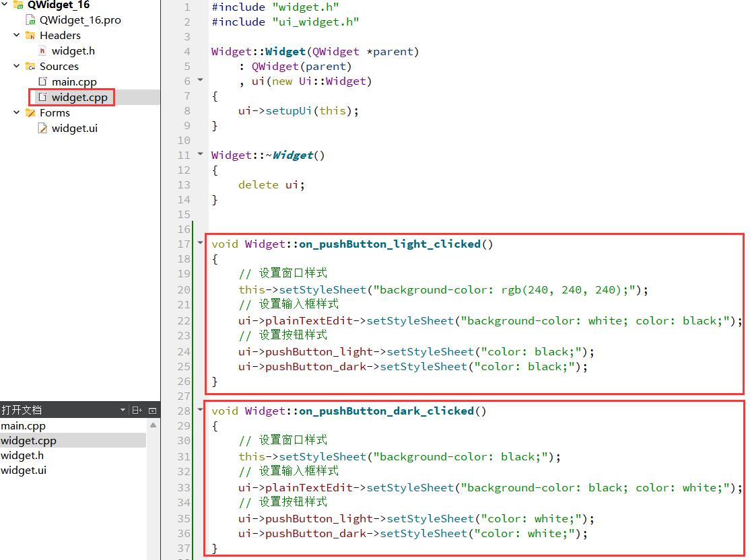Collapse the Headers folder arrow

[x=17, y=35]
